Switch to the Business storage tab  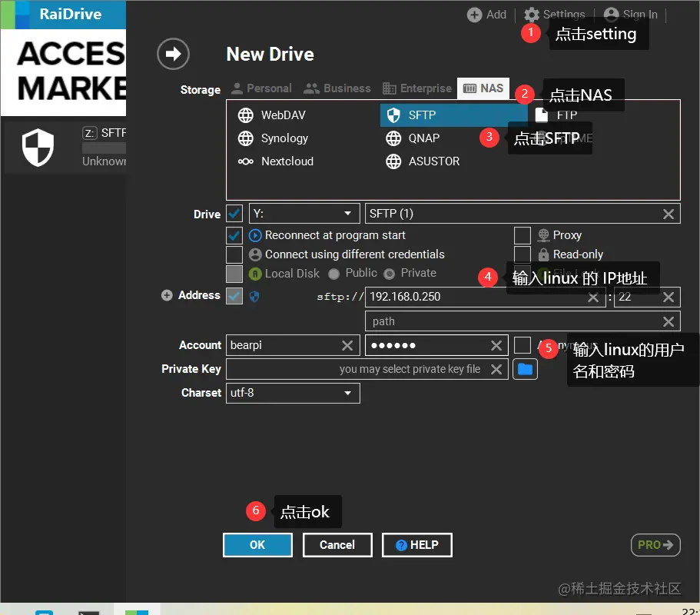click(x=337, y=88)
